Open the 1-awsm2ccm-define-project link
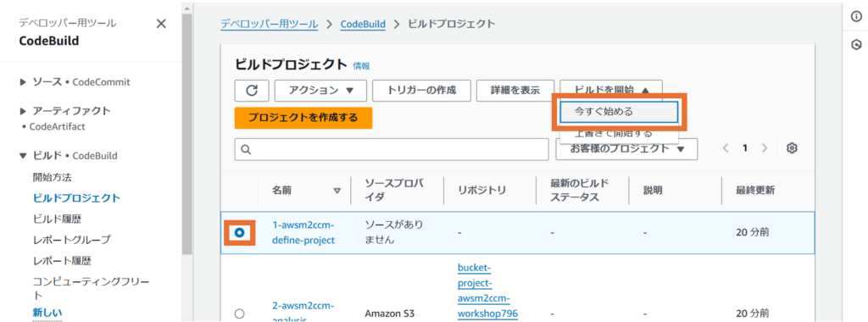This screenshot has width=868, height=322. pos(304,233)
